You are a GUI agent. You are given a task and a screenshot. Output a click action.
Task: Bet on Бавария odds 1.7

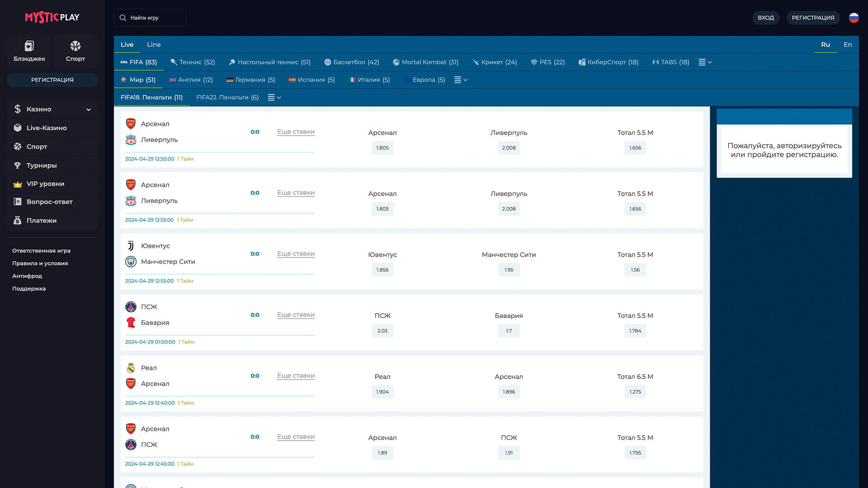click(509, 331)
